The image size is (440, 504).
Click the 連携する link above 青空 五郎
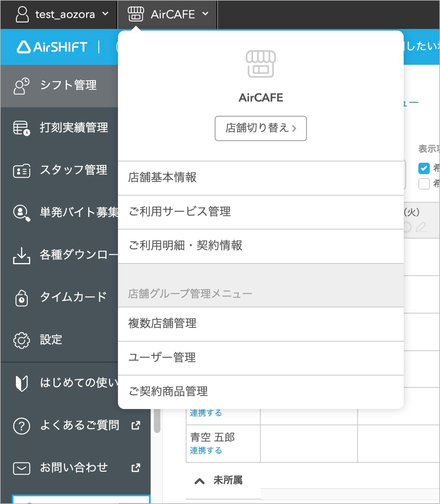(206, 413)
